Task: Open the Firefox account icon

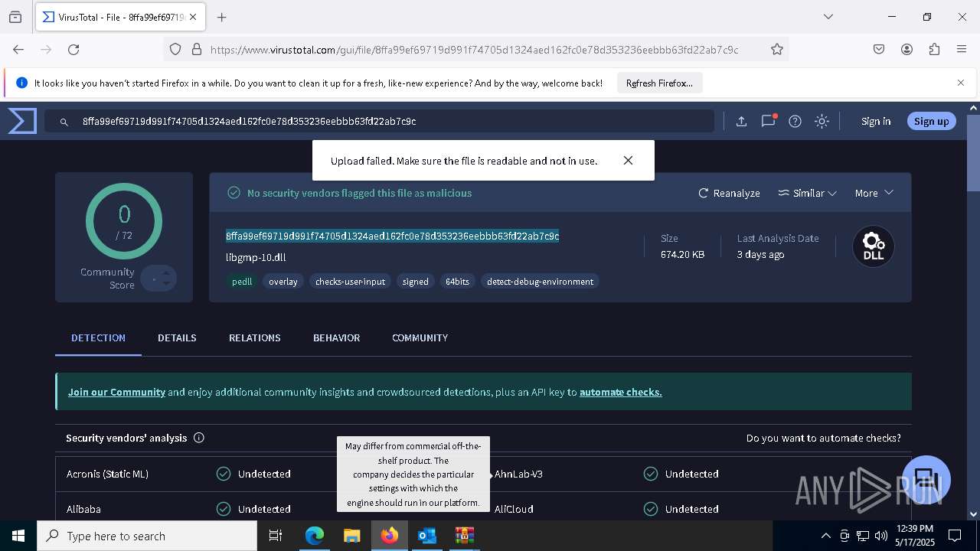Action: click(x=906, y=49)
